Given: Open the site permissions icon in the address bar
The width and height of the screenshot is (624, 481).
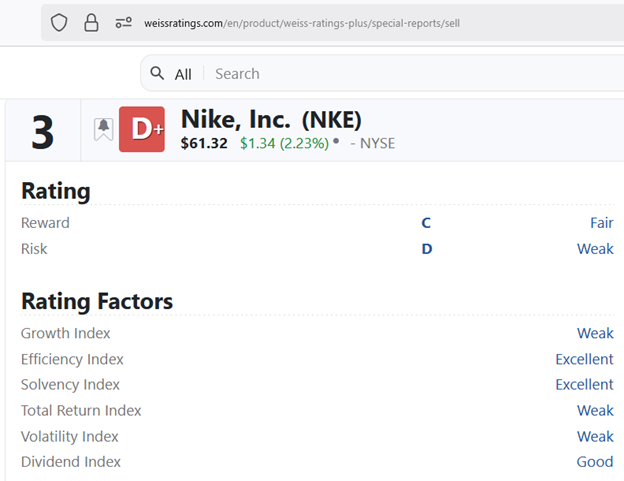Looking at the screenshot, I should (x=123, y=23).
